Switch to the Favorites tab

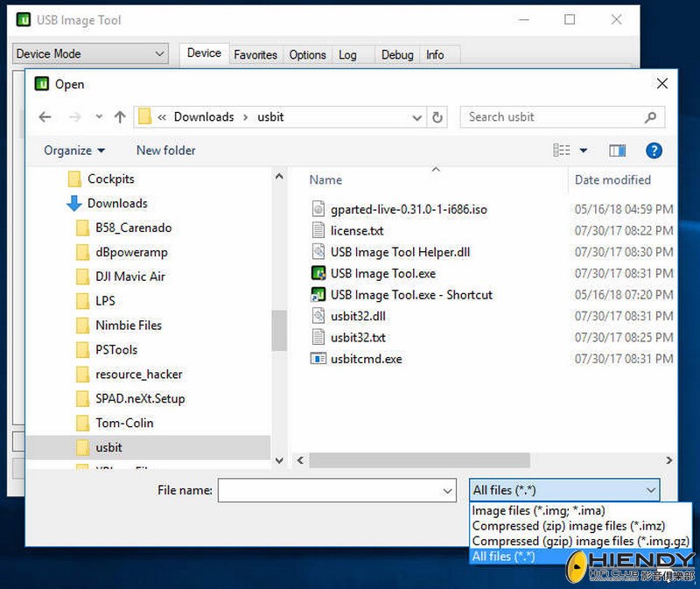(255, 54)
